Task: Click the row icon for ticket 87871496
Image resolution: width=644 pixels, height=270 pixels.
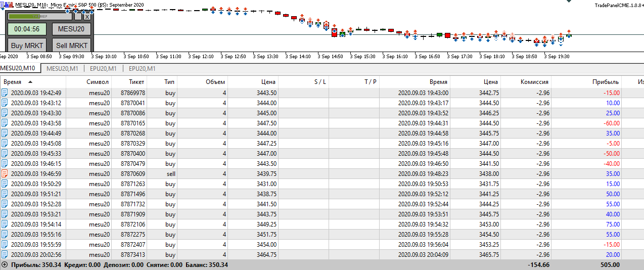Action: pos(5,194)
